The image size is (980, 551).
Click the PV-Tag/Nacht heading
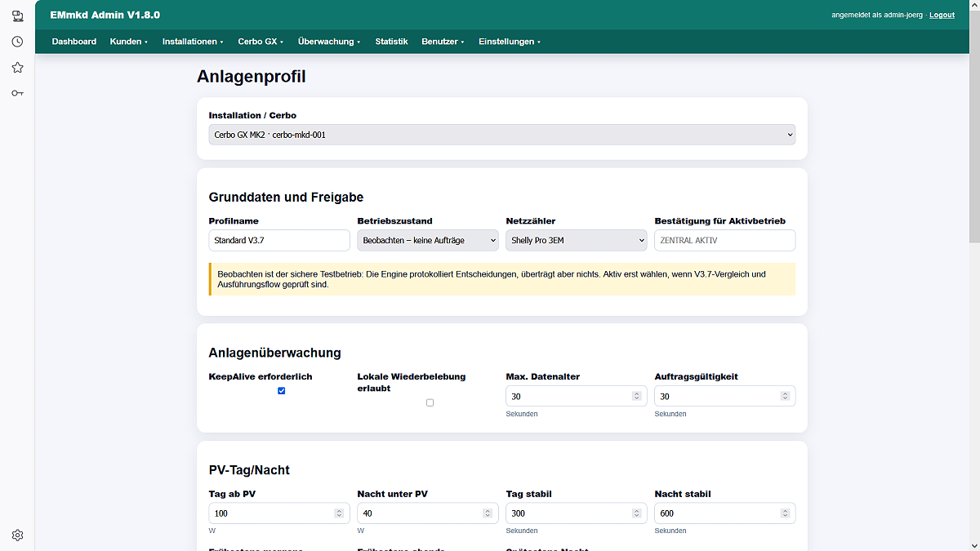[249, 470]
